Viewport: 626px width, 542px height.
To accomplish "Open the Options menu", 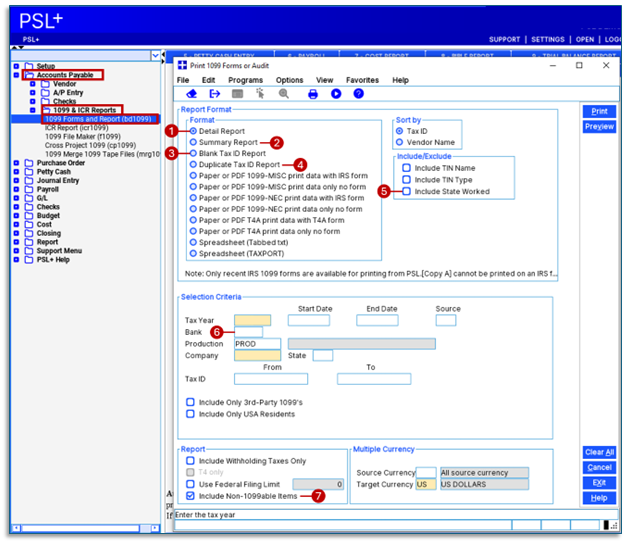I will [289, 80].
